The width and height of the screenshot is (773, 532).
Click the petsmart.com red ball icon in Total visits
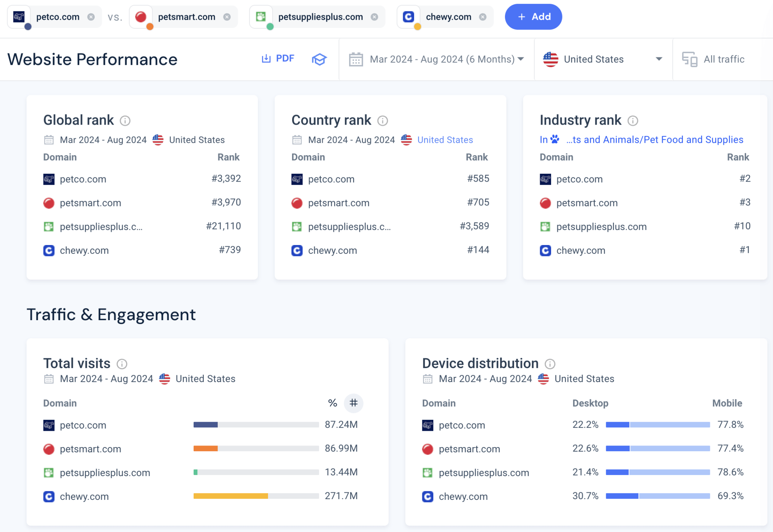point(49,449)
